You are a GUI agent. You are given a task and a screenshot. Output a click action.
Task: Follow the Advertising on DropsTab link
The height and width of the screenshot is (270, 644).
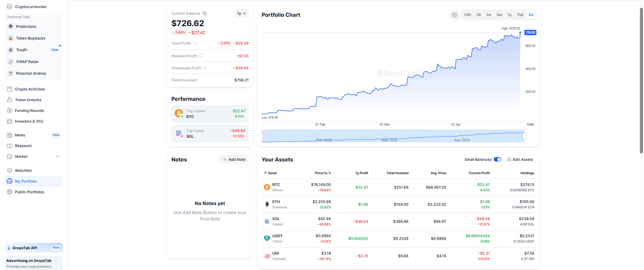tap(29, 260)
